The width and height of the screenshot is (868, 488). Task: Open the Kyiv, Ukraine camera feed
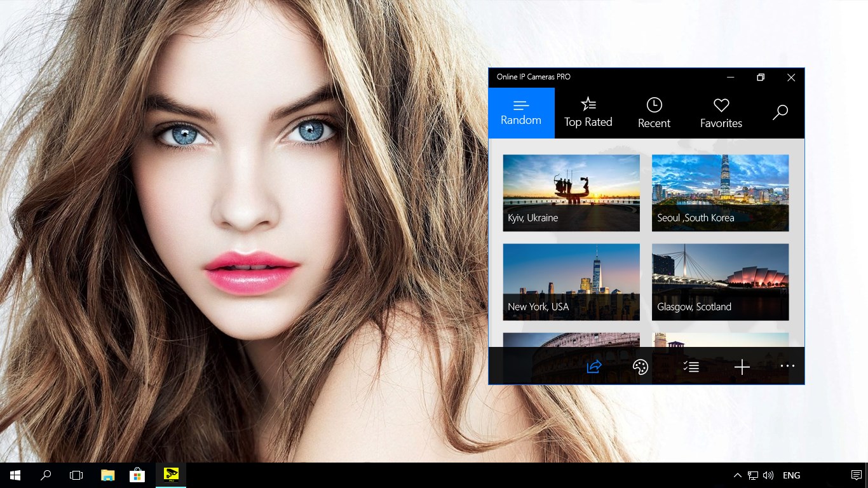point(571,193)
